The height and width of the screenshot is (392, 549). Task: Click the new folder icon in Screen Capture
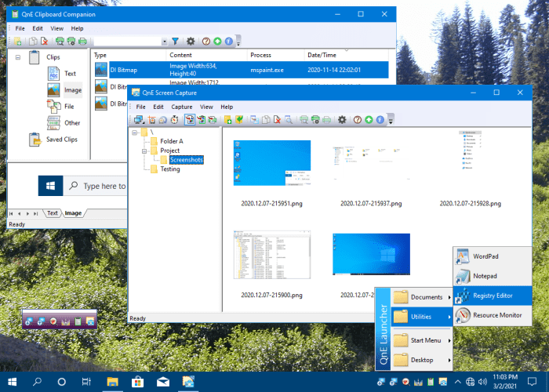click(x=227, y=120)
